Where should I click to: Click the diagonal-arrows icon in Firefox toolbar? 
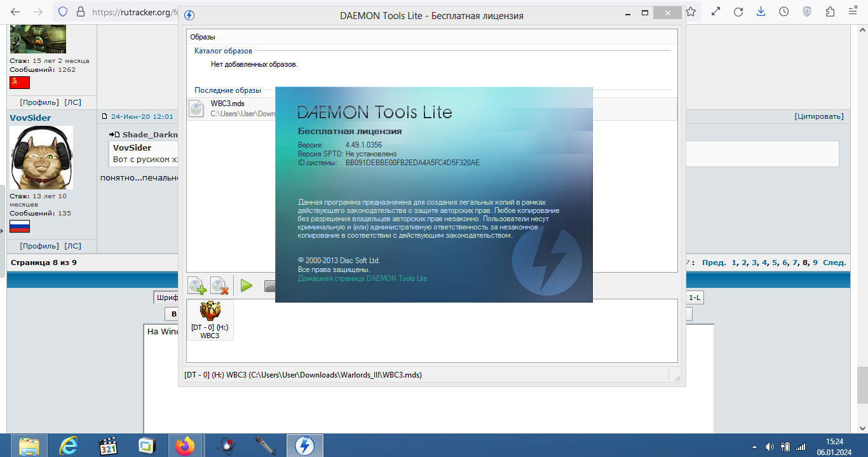pos(716,11)
